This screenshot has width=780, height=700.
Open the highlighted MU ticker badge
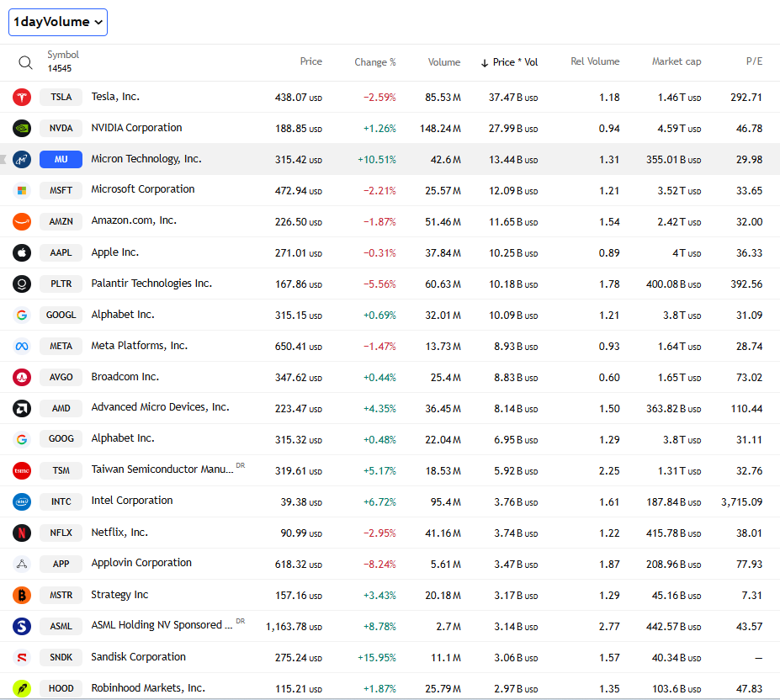point(61,159)
